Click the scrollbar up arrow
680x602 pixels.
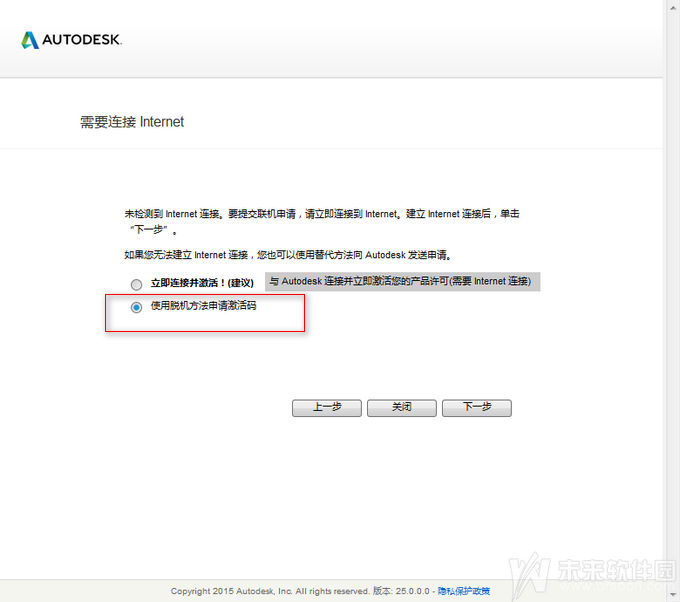[673, 6]
